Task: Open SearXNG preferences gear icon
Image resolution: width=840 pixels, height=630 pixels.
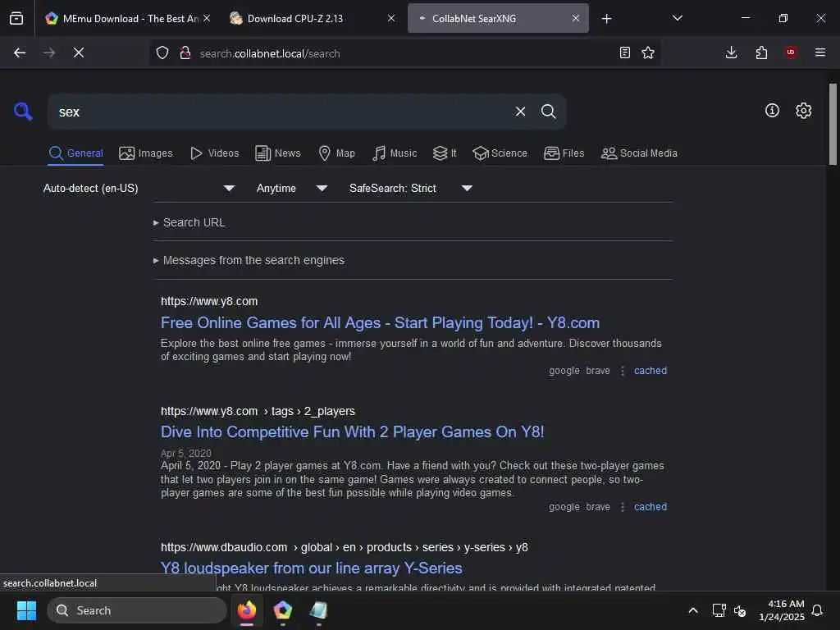Action: (803, 111)
